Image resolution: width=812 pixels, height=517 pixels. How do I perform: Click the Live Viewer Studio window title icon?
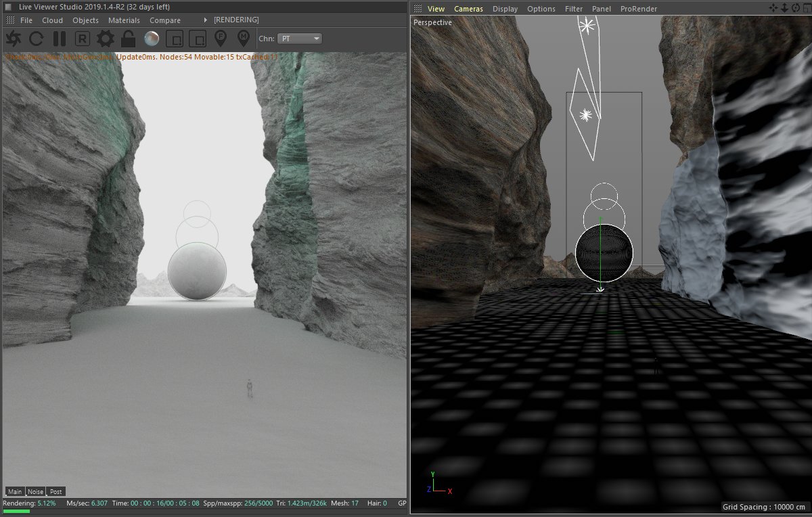(x=9, y=7)
